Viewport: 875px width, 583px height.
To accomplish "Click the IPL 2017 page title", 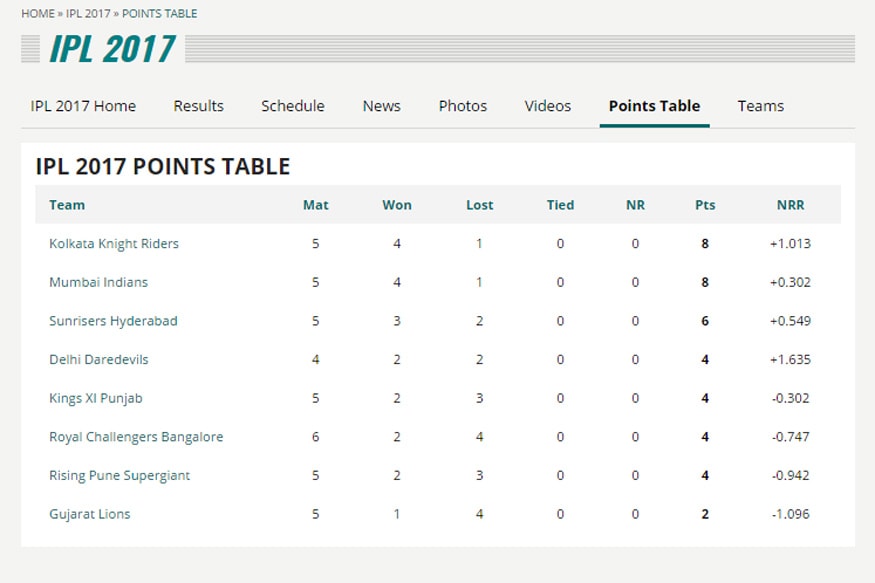I will (x=112, y=49).
